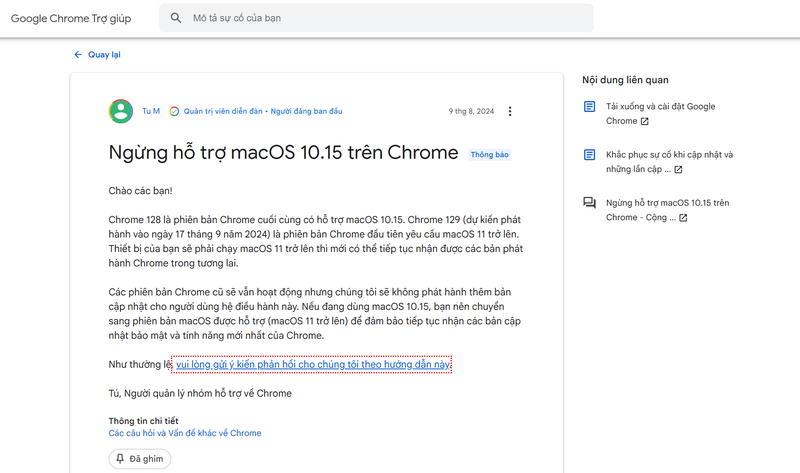The height and width of the screenshot is (473, 800).
Task: Open the post's three-dot options menu
Action: tap(510, 111)
